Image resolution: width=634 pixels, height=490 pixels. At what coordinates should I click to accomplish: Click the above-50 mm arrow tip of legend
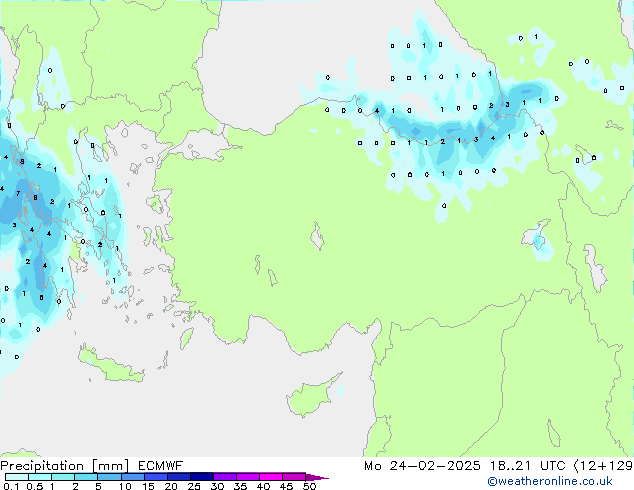tap(317, 477)
